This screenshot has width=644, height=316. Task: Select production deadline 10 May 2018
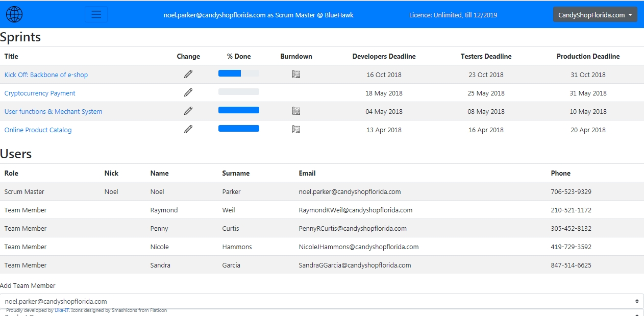[x=588, y=111]
